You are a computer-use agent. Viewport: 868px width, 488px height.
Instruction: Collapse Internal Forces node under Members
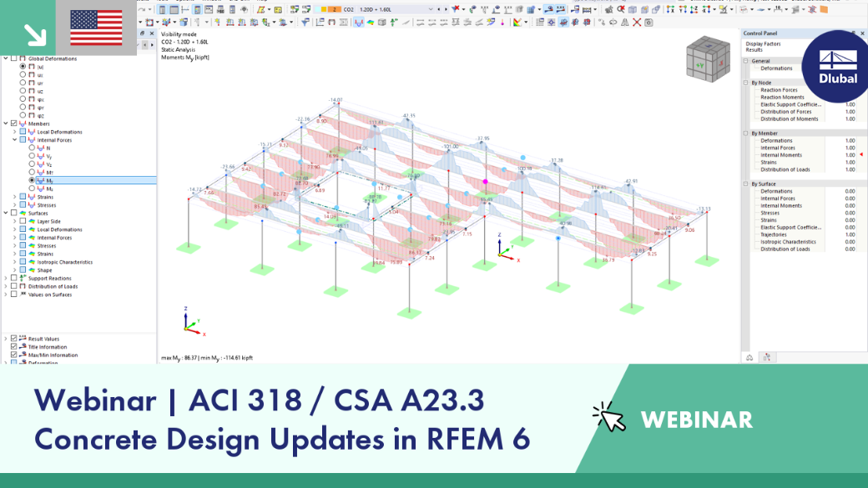14,140
